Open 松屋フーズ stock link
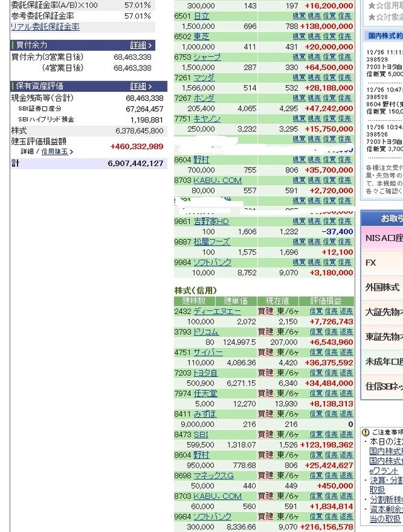 pyautogui.click(x=212, y=242)
